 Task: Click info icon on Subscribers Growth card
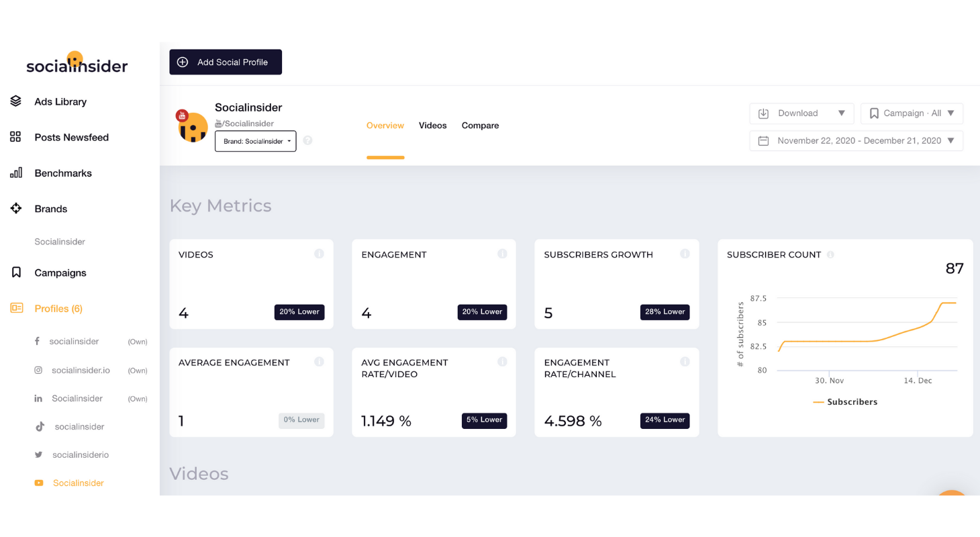[685, 254]
